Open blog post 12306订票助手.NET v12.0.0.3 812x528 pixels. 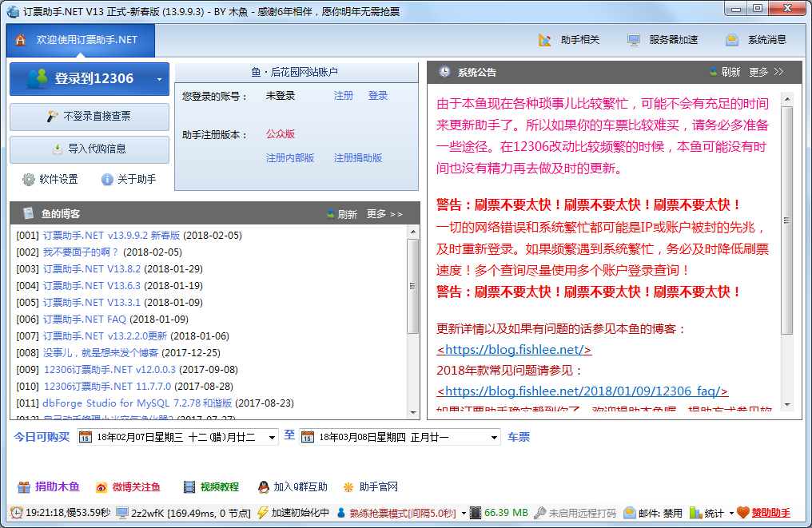click(109, 370)
